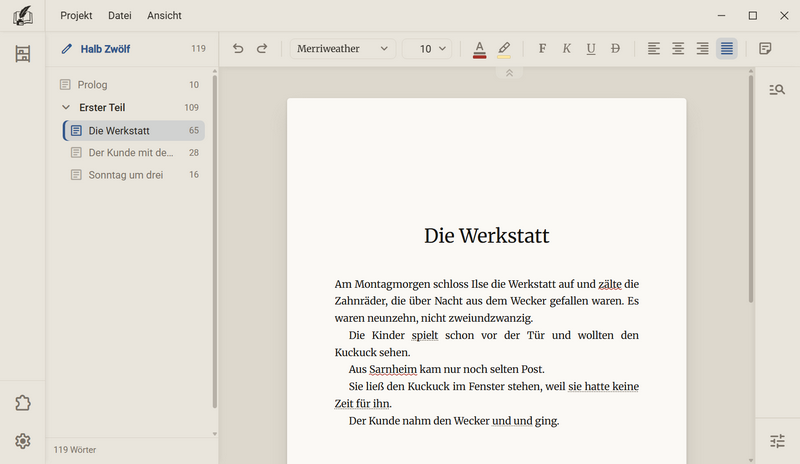The width and height of the screenshot is (800, 464).
Task: Open the plugins puzzle-piece icon
Action: click(x=23, y=403)
